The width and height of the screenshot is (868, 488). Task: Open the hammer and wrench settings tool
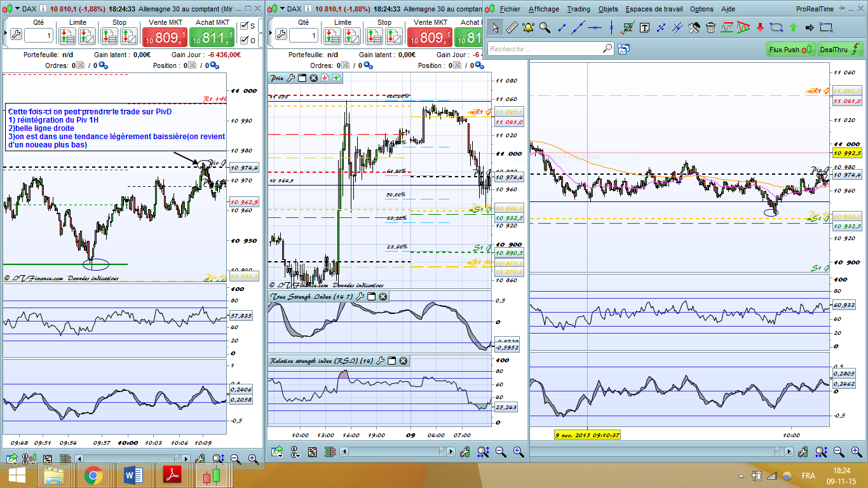[694, 27]
